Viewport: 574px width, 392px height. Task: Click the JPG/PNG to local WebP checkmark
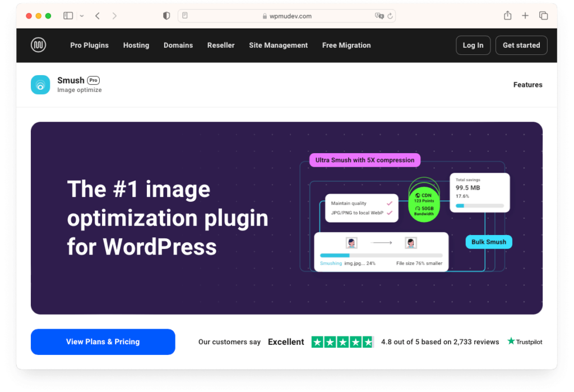(390, 213)
